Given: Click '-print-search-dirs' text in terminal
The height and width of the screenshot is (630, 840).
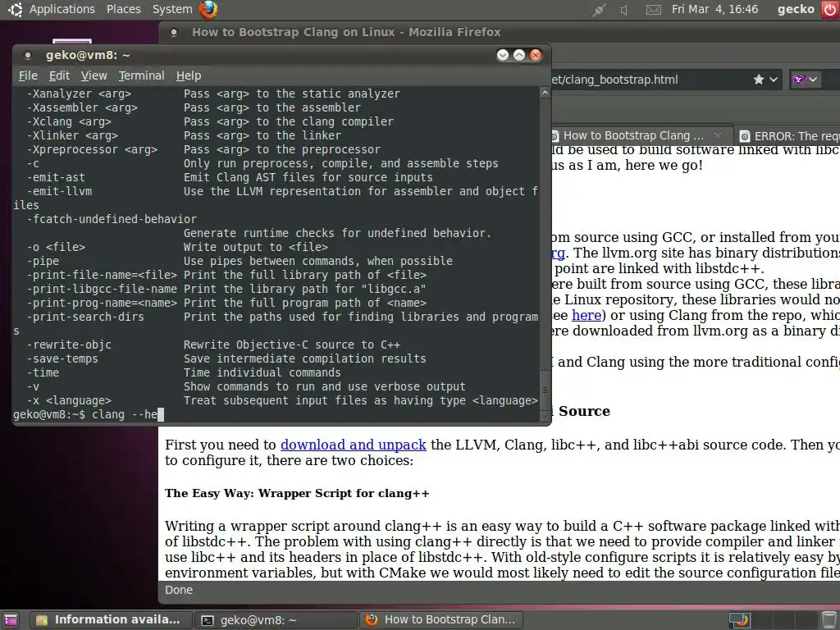Looking at the screenshot, I should [x=85, y=317].
